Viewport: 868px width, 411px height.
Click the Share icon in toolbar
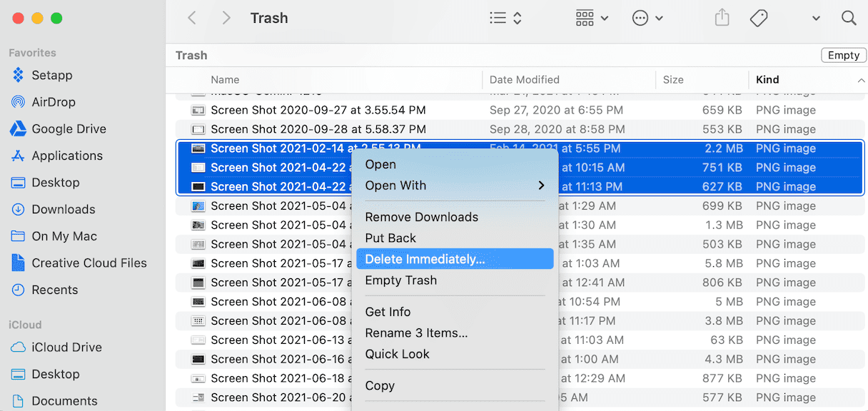722,19
